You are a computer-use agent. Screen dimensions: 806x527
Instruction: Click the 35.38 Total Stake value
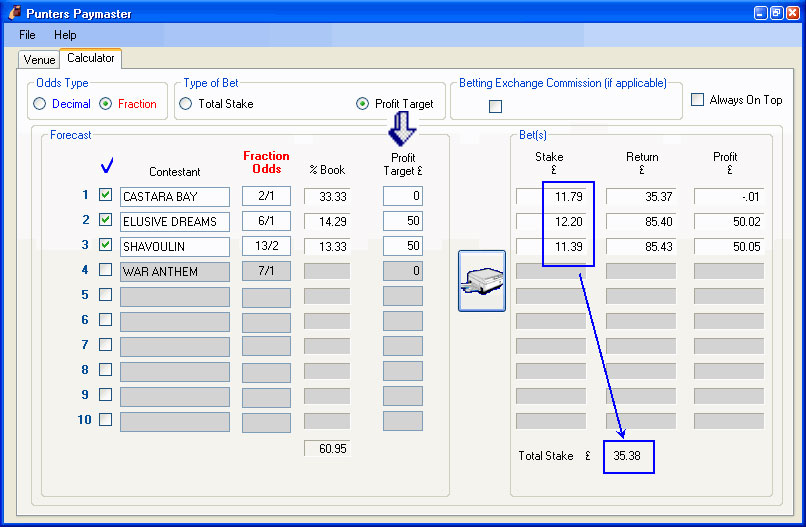tap(628, 456)
